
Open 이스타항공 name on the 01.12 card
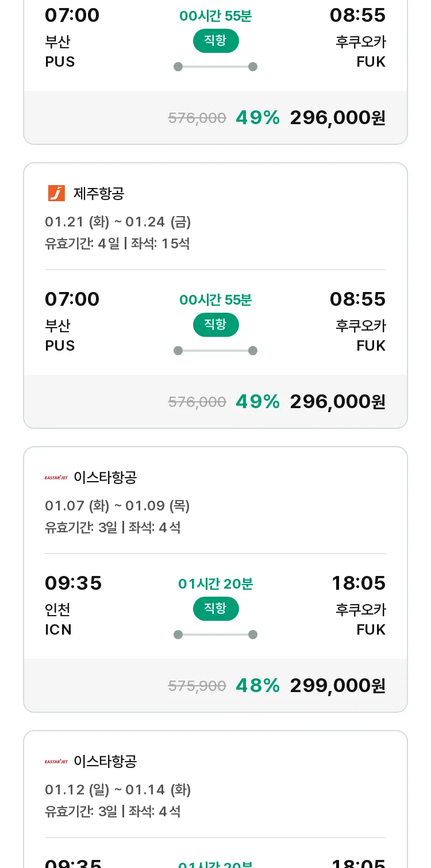pos(105,761)
